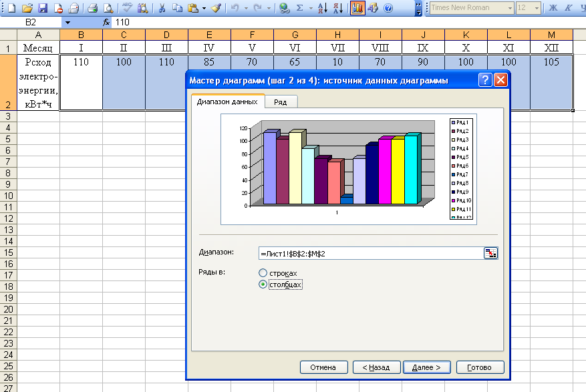Image resolution: width=586 pixels, height=392 pixels.
Task: Select the столбцах radio button
Action: pos(263,284)
